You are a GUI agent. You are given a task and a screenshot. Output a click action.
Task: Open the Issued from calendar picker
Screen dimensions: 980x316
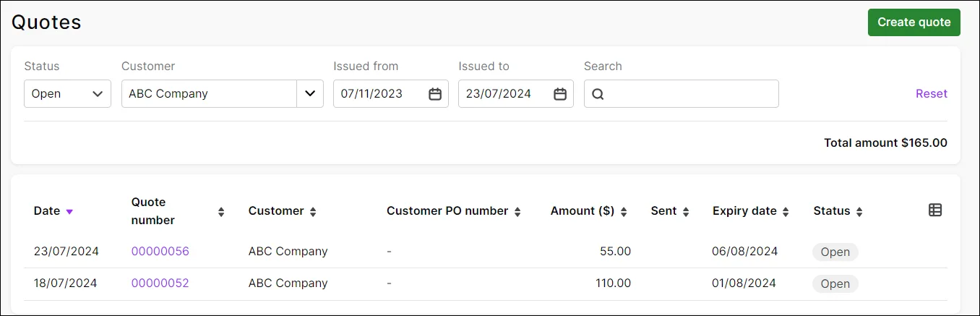click(435, 94)
